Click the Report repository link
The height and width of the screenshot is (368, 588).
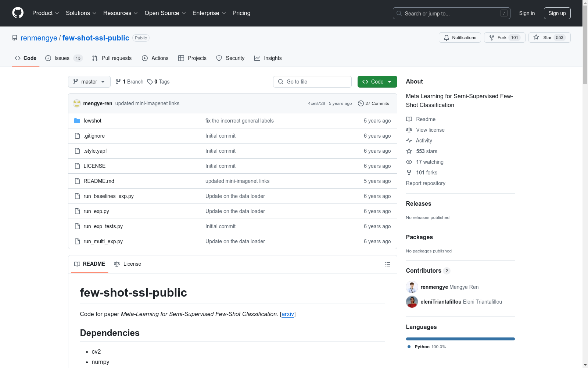426,183
